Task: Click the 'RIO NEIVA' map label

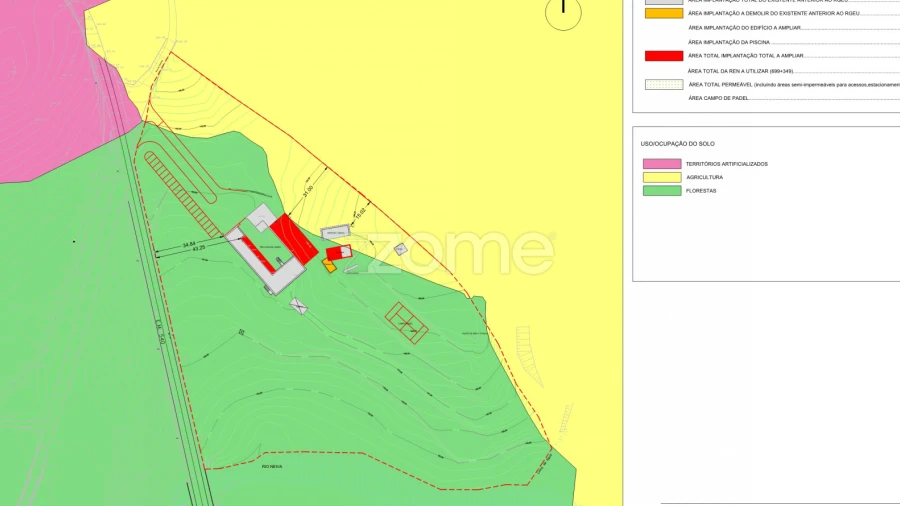Action: [x=272, y=466]
